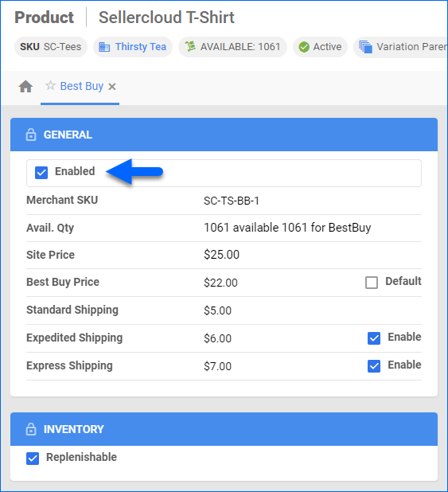448x492 pixels.
Task: Click the Avail. Qty label
Action: [x=50, y=228]
